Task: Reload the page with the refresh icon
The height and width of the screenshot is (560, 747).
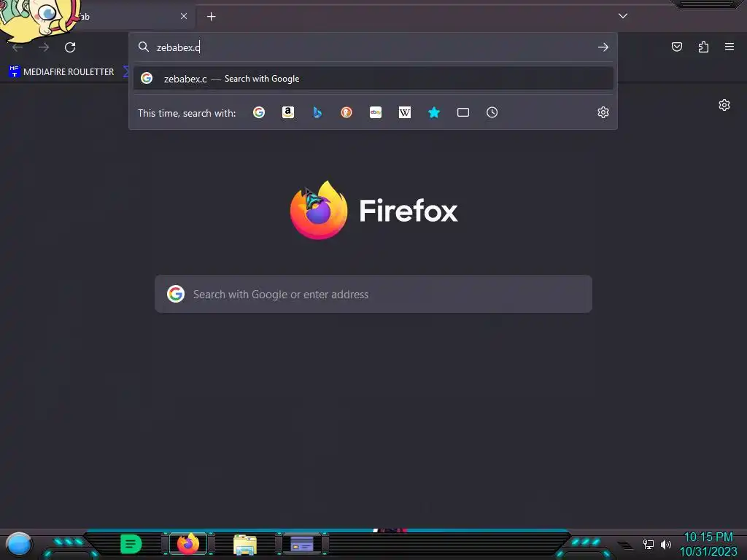Action: [70, 47]
